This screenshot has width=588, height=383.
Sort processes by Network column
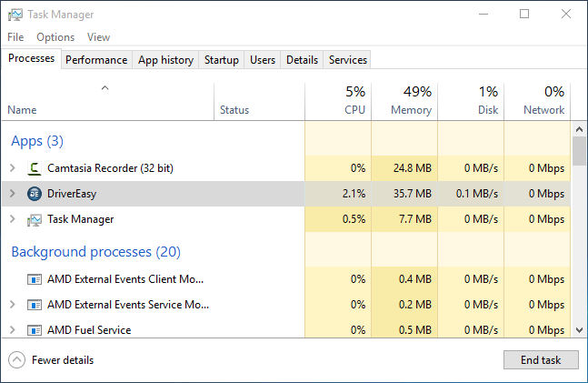point(537,102)
